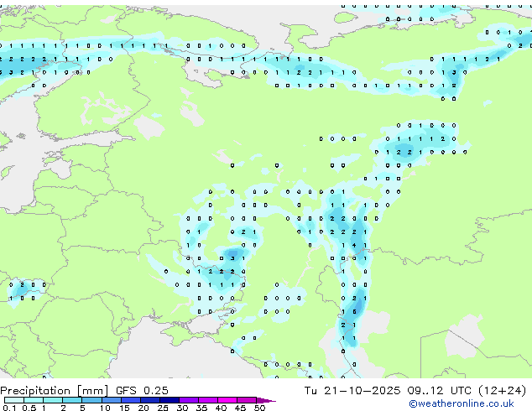Click the '[mm]' unit label

click(92, 391)
